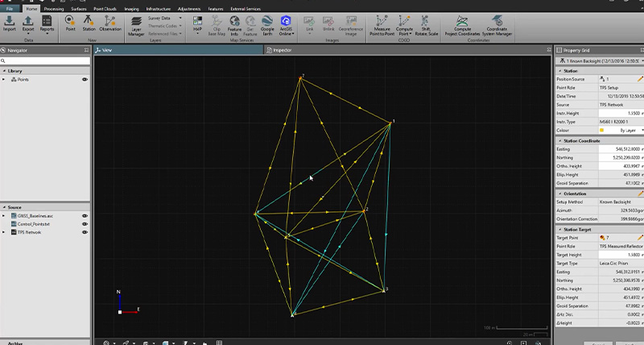The image size is (644, 345).
Task: Open the Layer Manager tool
Action: pyautogui.click(x=136, y=26)
